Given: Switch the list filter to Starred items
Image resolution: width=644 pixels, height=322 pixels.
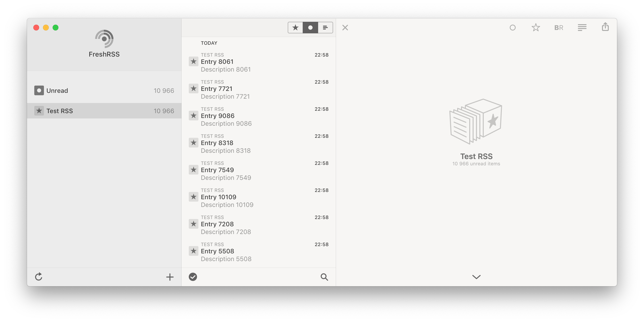Looking at the screenshot, I should pos(295,28).
